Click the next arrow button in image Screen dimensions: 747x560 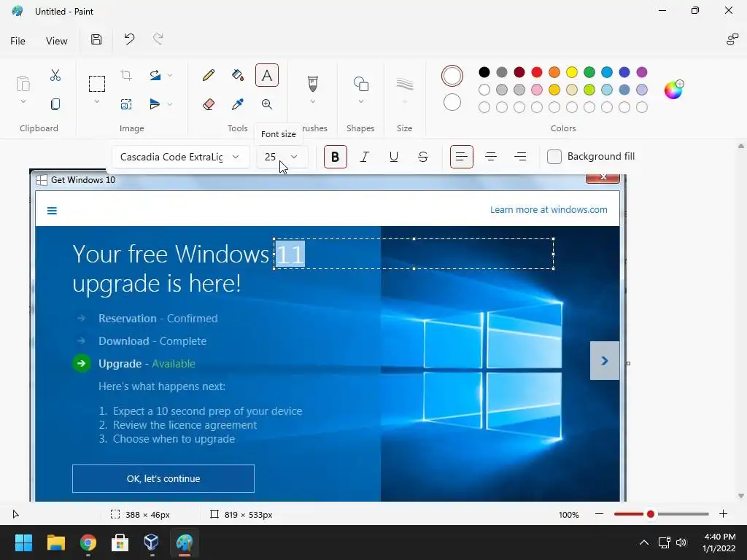pyautogui.click(x=605, y=360)
